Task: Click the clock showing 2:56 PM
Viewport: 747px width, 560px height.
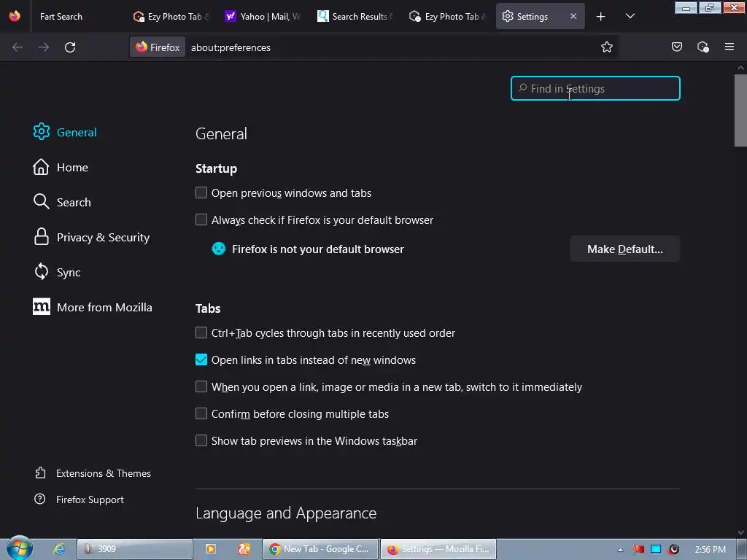Action: tap(710, 550)
